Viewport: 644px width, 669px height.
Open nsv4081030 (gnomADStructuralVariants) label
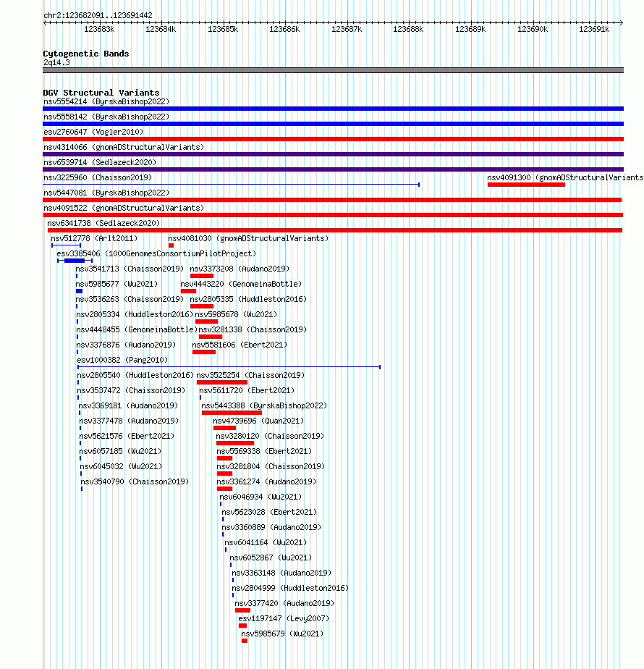248,238
